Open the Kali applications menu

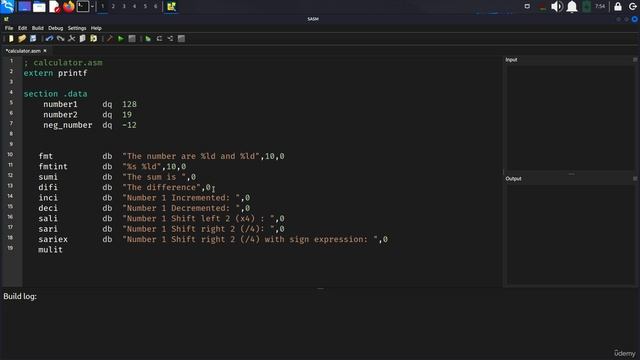[x=7, y=6]
